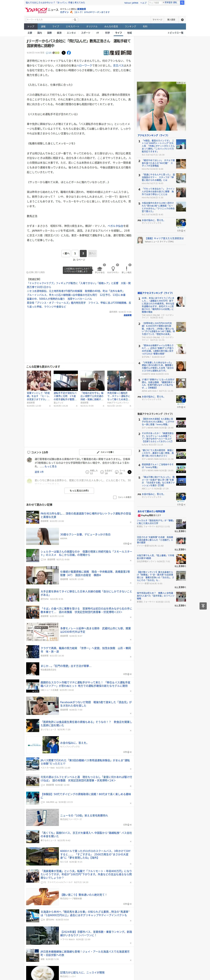210x980 pixels.
Task: Click in the keyword search field
Action: pyautogui.click(x=49, y=20)
